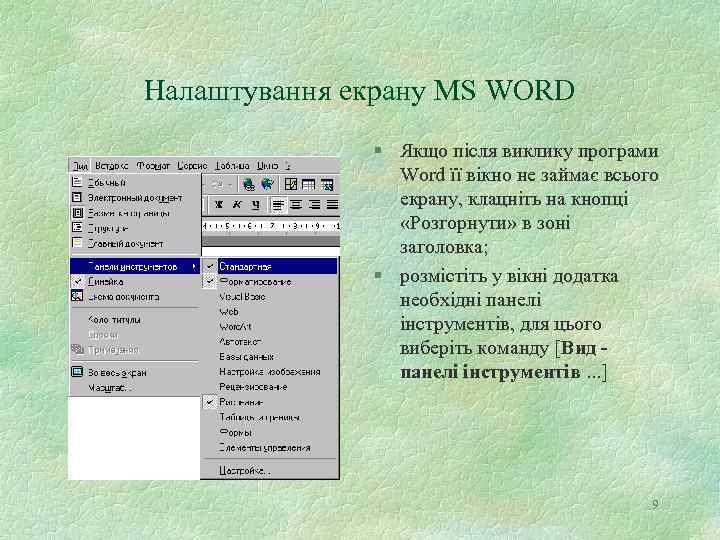Select the Обычный view icon

[77, 182]
